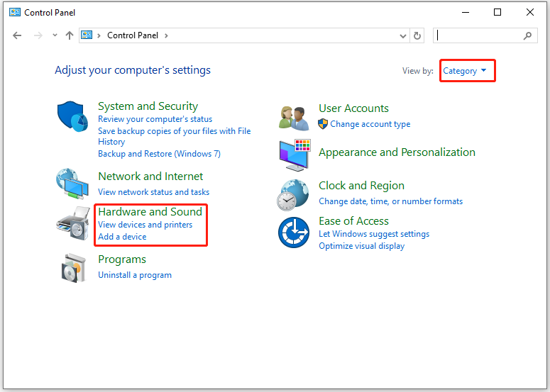550x392 pixels.
Task: Go back with the back arrow
Action: tap(17, 35)
